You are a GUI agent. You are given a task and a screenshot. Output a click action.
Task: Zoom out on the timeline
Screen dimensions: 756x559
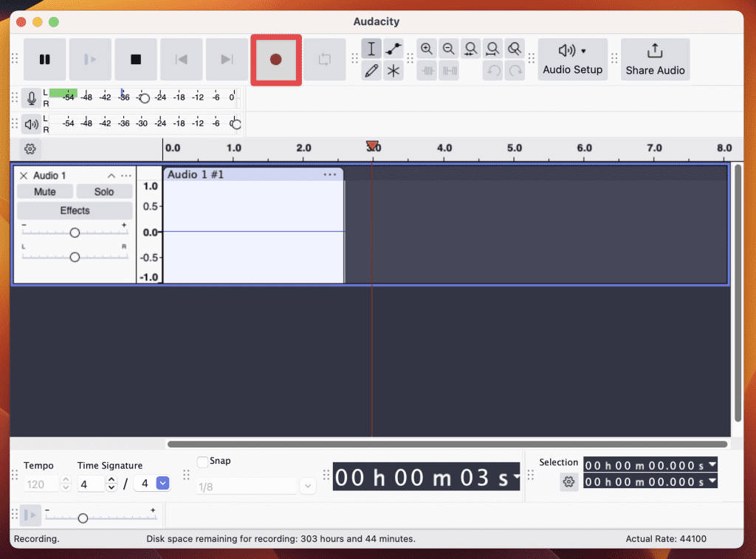448,49
